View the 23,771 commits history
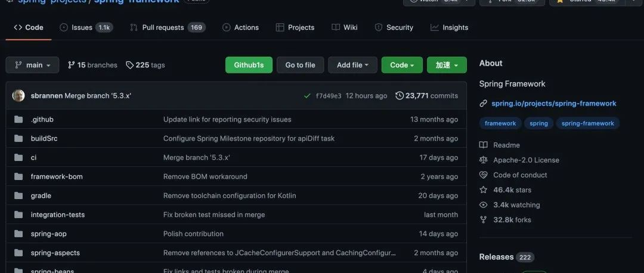 click(x=426, y=95)
